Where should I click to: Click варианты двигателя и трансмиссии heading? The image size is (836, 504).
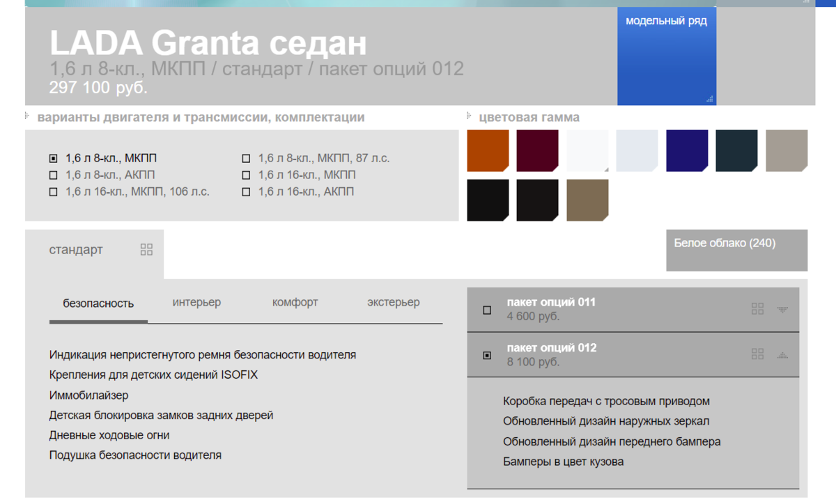(201, 117)
